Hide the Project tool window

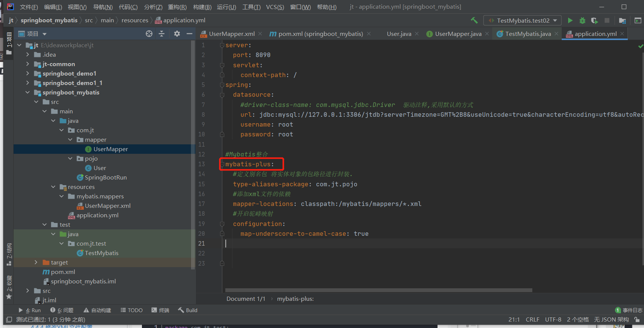point(190,34)
